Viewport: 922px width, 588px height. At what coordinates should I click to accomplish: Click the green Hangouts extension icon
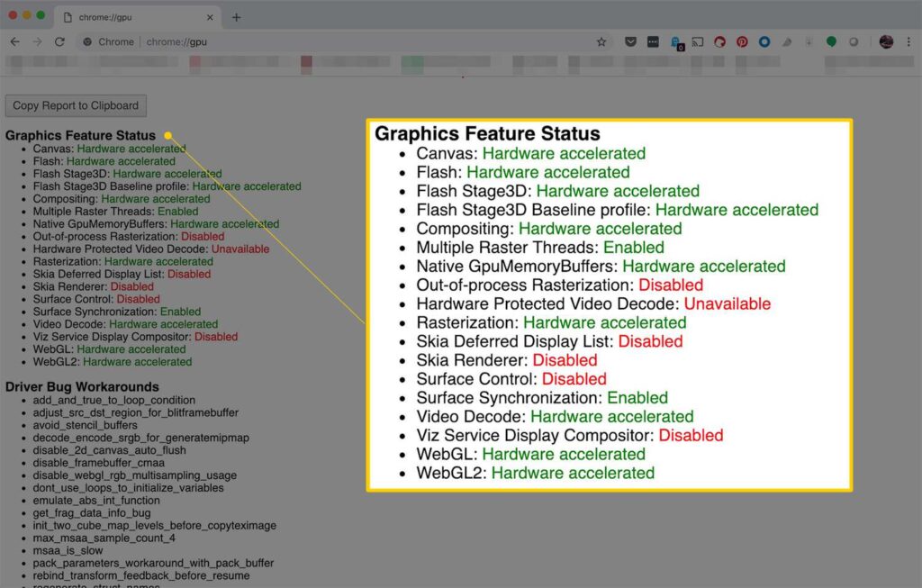[831, 41]
